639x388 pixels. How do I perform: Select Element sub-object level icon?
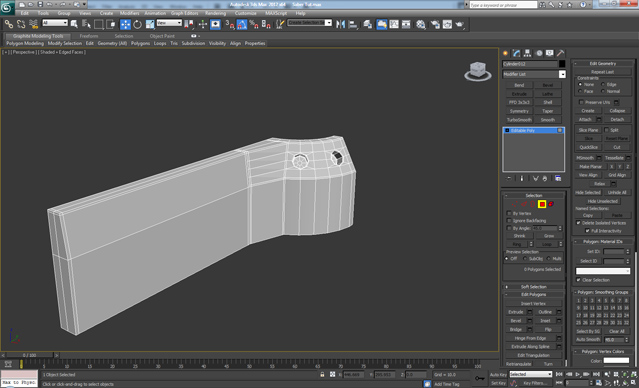tap(551, 204)
